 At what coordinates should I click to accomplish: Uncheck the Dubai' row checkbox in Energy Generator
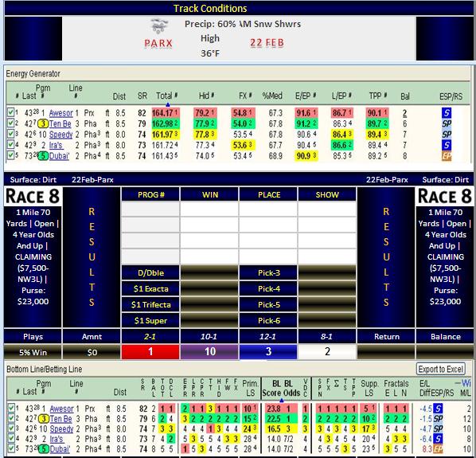[10, 155]
